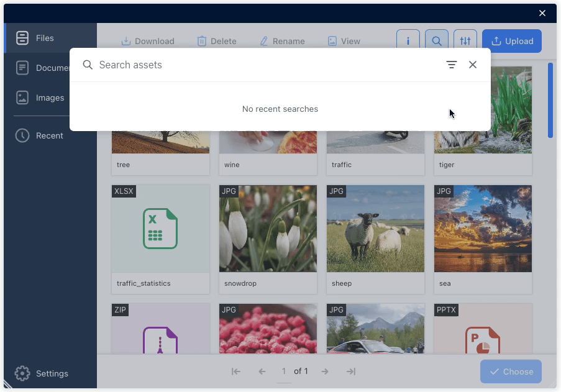Select the traffic_statistics XLSX file

[160, 239]
